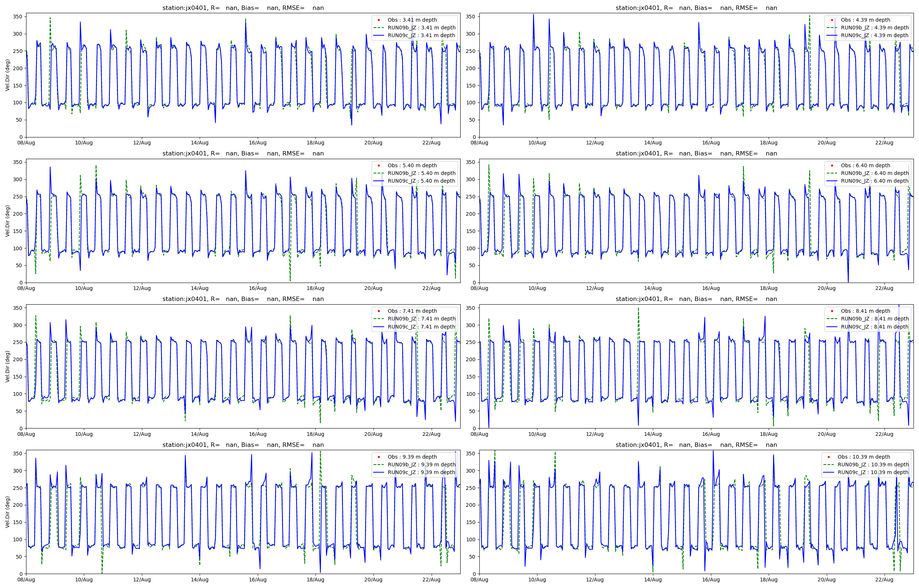Viewport: 919px width, 588px height.
Task: Click the green dashed RUN09b_JZ 7.41 m legend line
Action: coord(378,319)
